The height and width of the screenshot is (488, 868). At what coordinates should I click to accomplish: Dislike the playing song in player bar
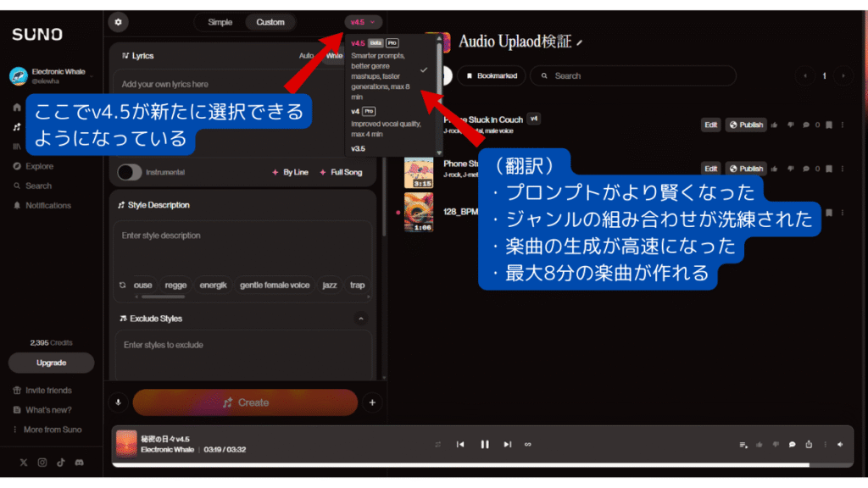(x=776, y=444)
